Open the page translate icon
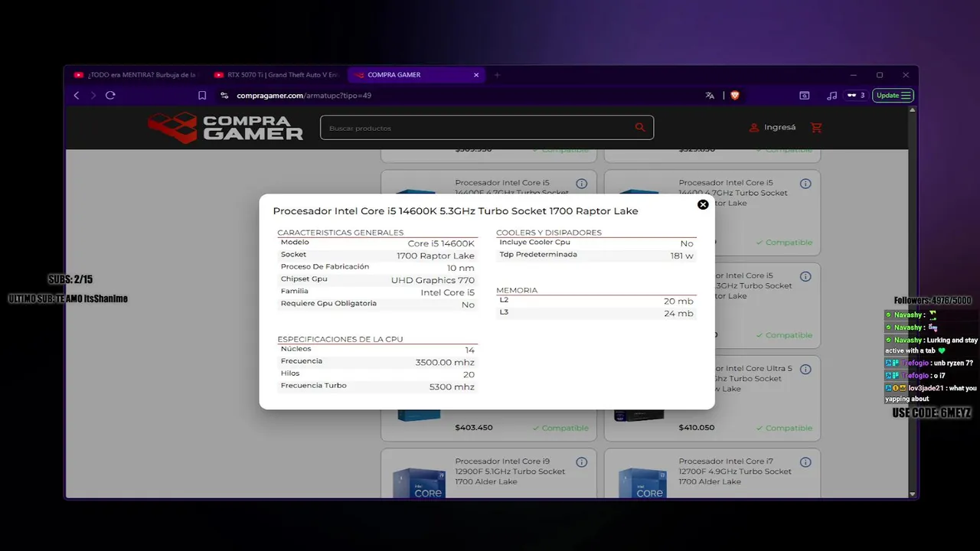980x551 pixels. (710, 96)
